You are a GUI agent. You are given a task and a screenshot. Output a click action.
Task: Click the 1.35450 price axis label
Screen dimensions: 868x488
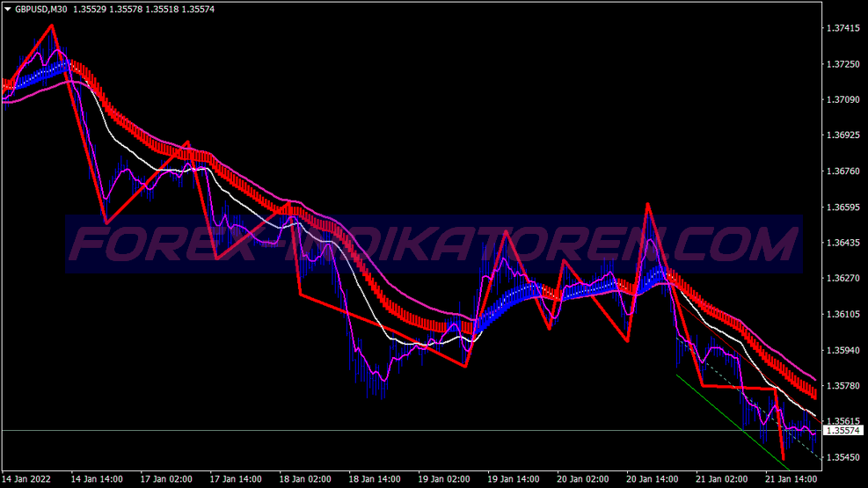coord(842,457)
